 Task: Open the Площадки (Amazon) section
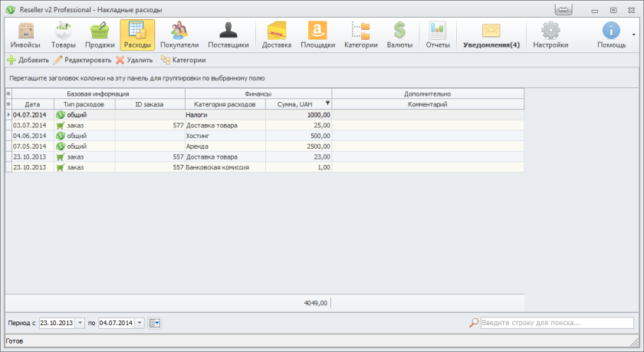pos(316,35)
